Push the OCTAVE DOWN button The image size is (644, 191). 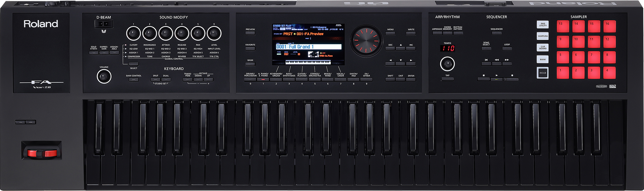pyautogui.click(x=198, y=80)
